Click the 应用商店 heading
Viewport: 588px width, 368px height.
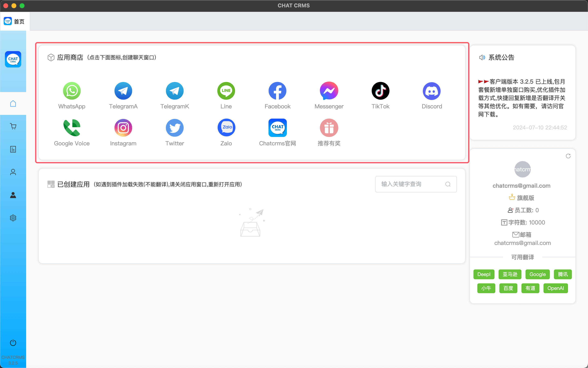70,57
